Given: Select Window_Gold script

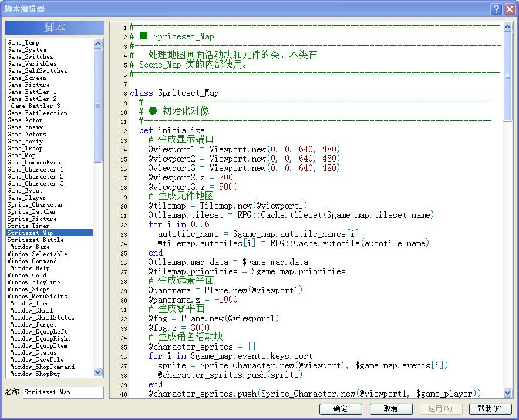Looking at the screenshot, I should (26, 275).
